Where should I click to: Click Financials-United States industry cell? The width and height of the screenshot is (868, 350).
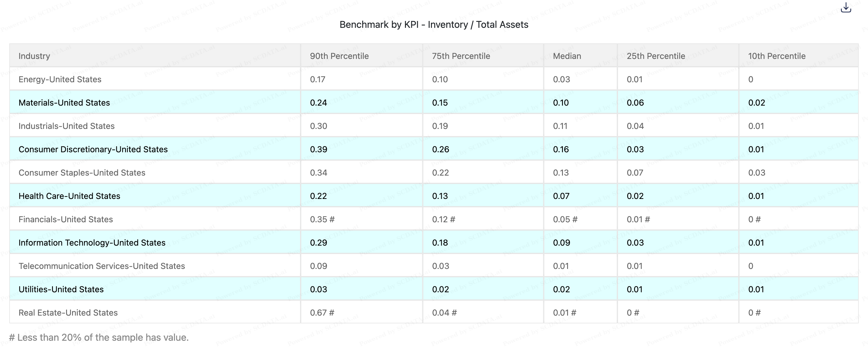click(66, 219)
